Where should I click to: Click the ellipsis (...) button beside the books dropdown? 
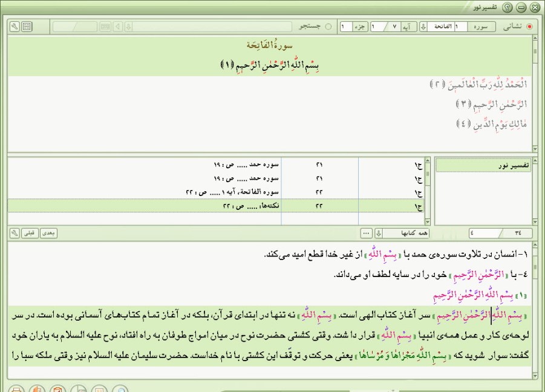pos(366,233)
